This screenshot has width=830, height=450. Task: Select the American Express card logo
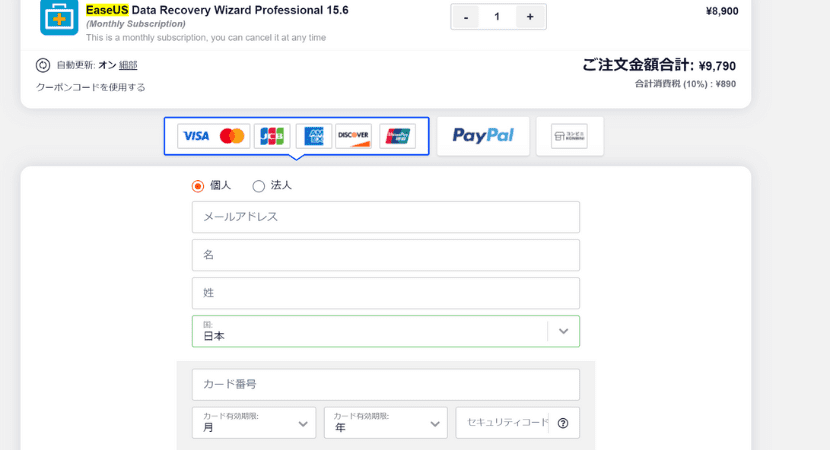314,136
